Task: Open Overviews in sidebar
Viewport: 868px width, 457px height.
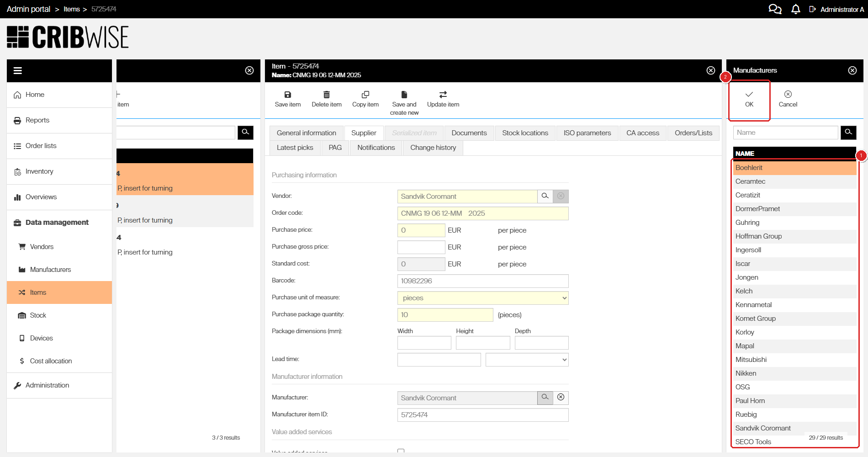Action: point(59,197)
